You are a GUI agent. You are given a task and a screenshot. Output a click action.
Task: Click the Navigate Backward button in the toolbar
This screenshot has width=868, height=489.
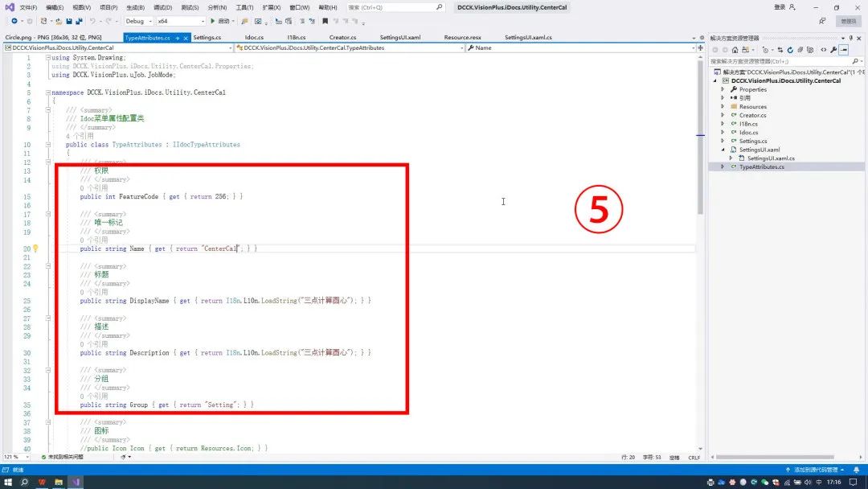(x=14, y=21)
